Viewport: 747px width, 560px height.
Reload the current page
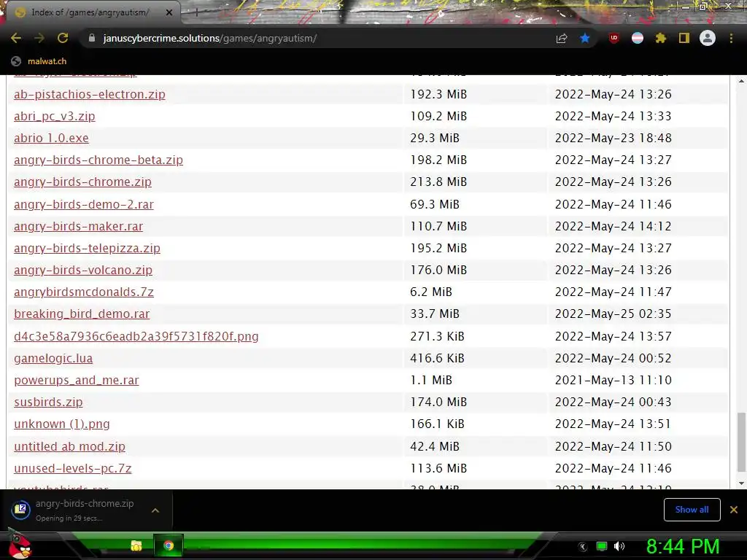[x=63, y=38]
